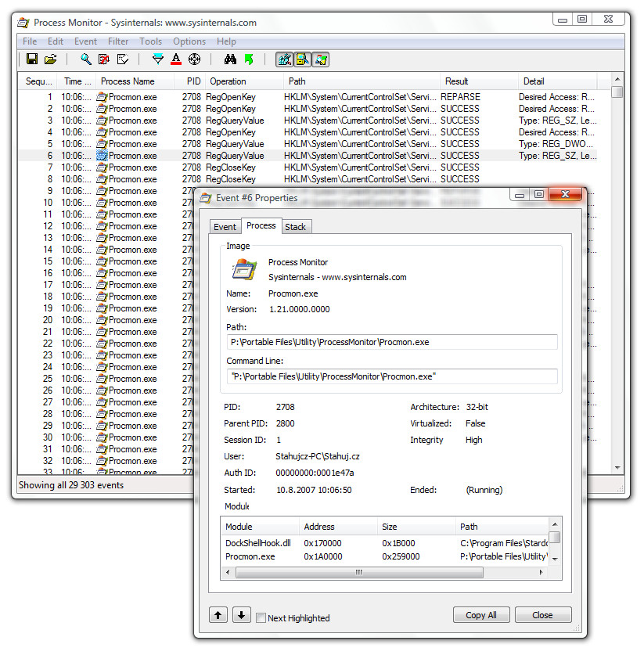Click the Process Monitor title bar icon
This screenshot has width=644, height=655.
(x=23, y=23)
